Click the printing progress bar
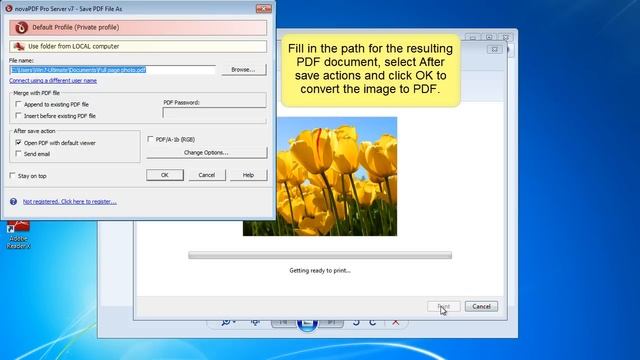This screenshot has height=360, width=640. pyautogui.click(x=320, y=256)
